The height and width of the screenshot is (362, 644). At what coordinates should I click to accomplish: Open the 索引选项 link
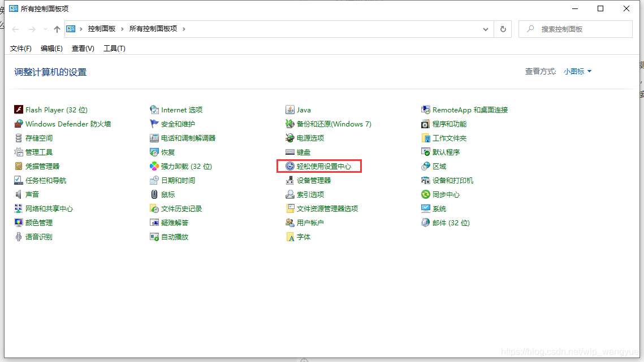coord(310,194)
